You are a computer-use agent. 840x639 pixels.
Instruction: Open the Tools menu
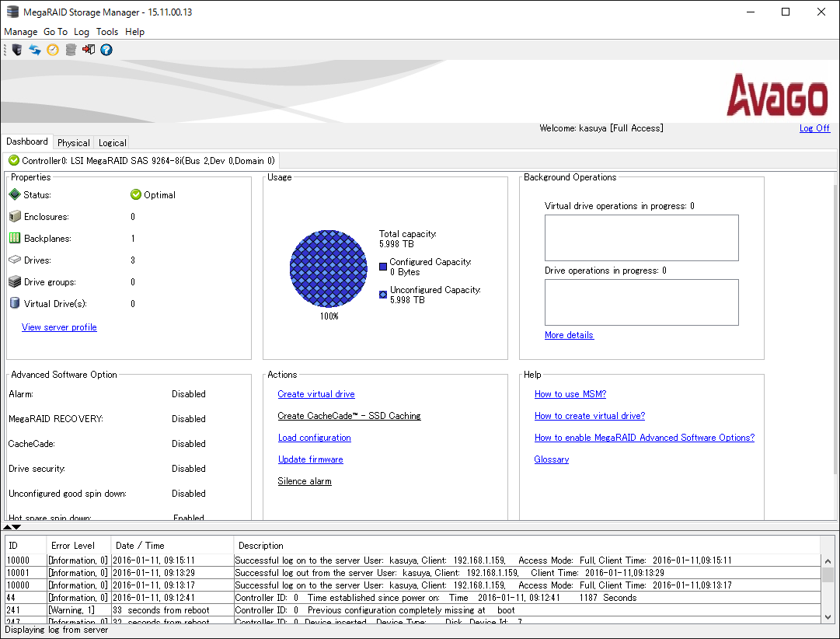tap(107, 32)
